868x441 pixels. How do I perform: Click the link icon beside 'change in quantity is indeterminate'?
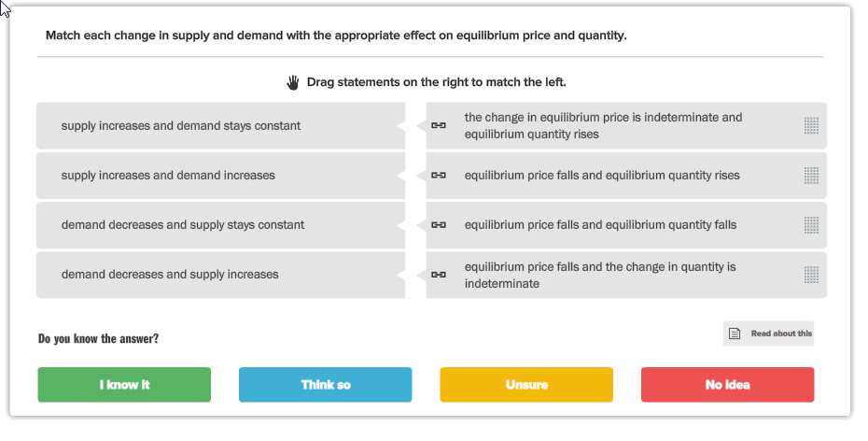pyautogui.click(x=439, y=275)
